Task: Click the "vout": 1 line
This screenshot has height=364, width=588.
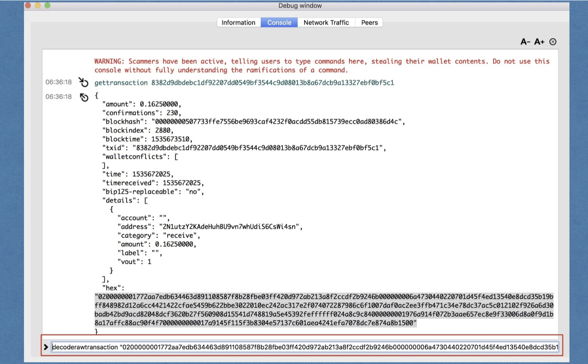Action: click(134, 262)
